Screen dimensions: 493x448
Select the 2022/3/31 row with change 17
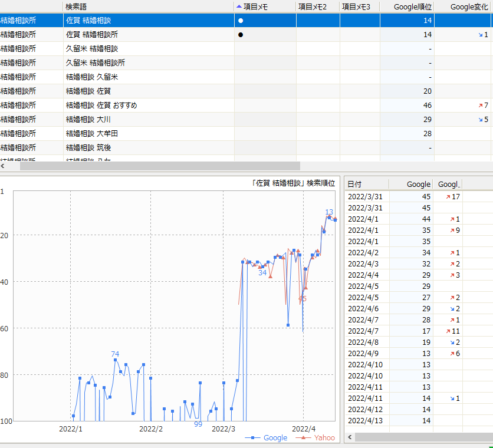click(x=419, y=197)
